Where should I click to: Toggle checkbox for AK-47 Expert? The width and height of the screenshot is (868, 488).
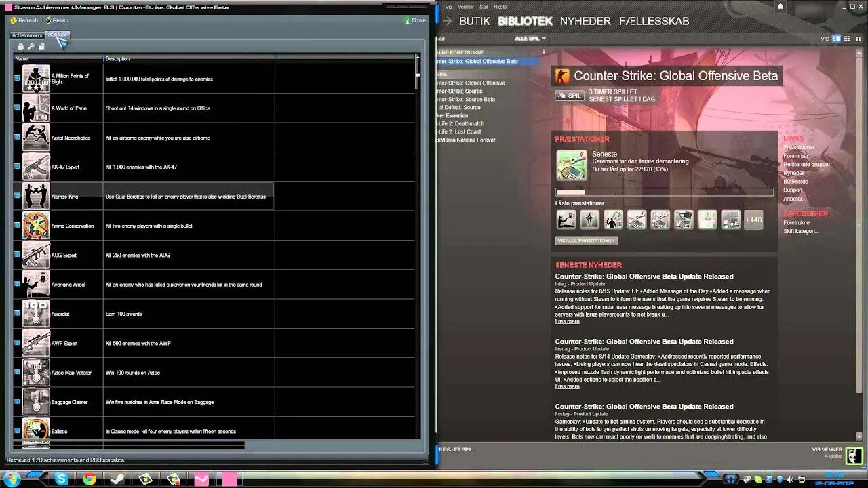(17, 167)
